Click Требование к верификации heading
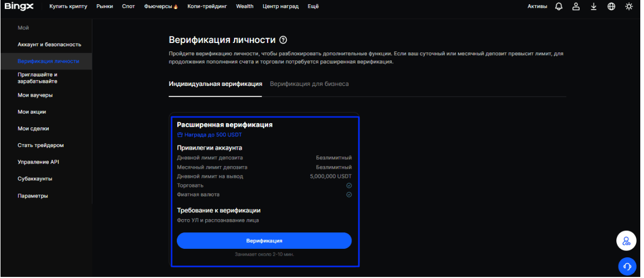Screen dimensions: 644x278 219,211
